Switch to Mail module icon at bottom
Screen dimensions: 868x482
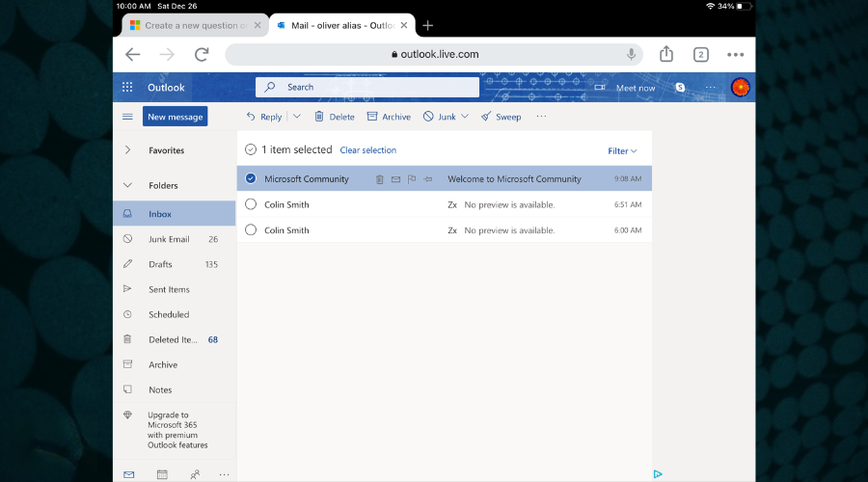coord(129,474)
